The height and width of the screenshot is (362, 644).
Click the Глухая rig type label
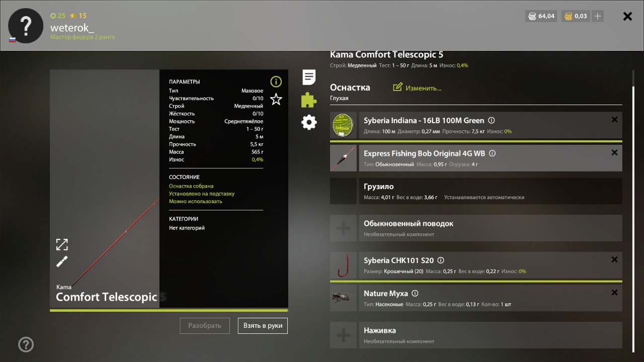pos(339,99)
